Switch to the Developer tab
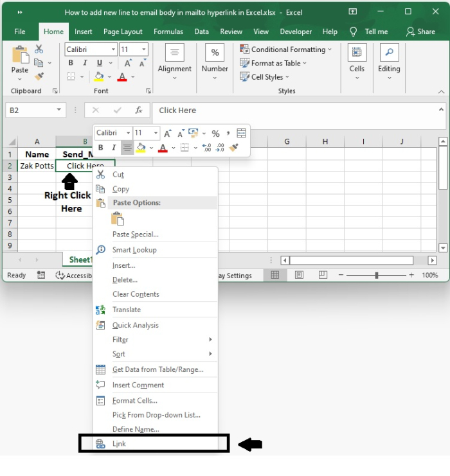The image size is (450, 476). click(296, 31)
